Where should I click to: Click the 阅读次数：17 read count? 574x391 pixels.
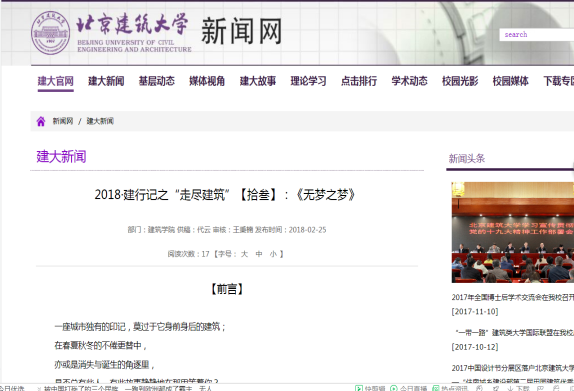click(x=188, y=254)
